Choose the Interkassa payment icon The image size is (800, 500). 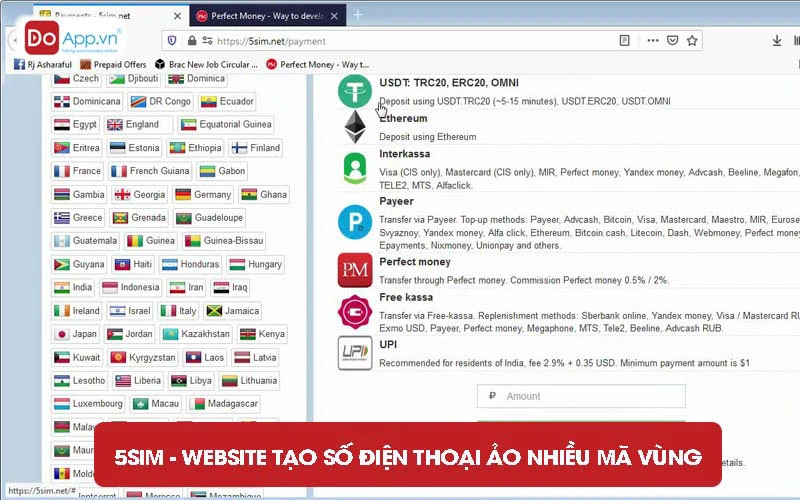point(355,168)
